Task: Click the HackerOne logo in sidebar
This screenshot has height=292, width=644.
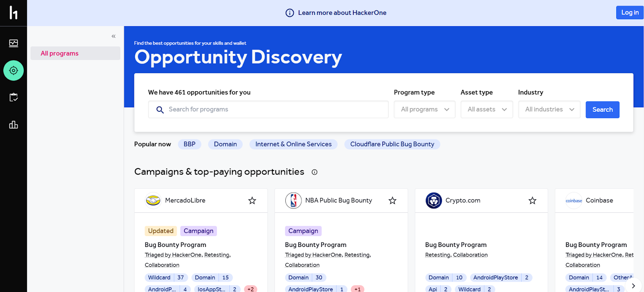Action: pyautogui.click(x=13, y=13)
